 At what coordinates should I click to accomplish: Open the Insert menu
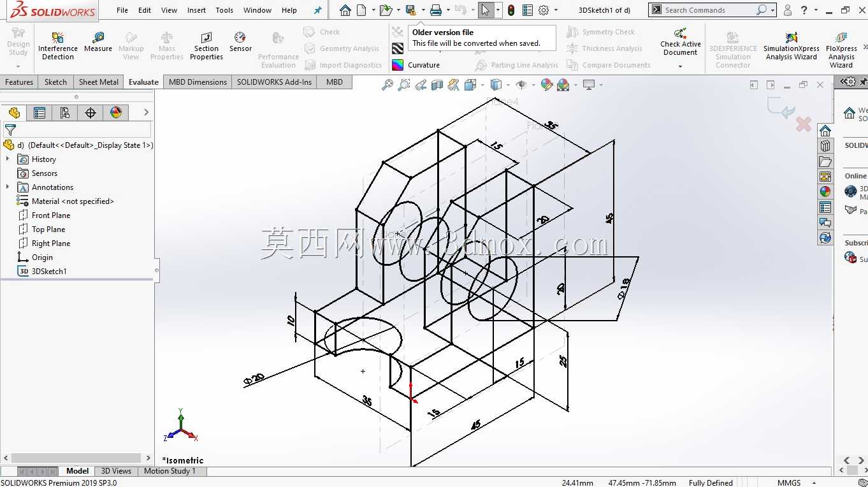tap(196, 10)
